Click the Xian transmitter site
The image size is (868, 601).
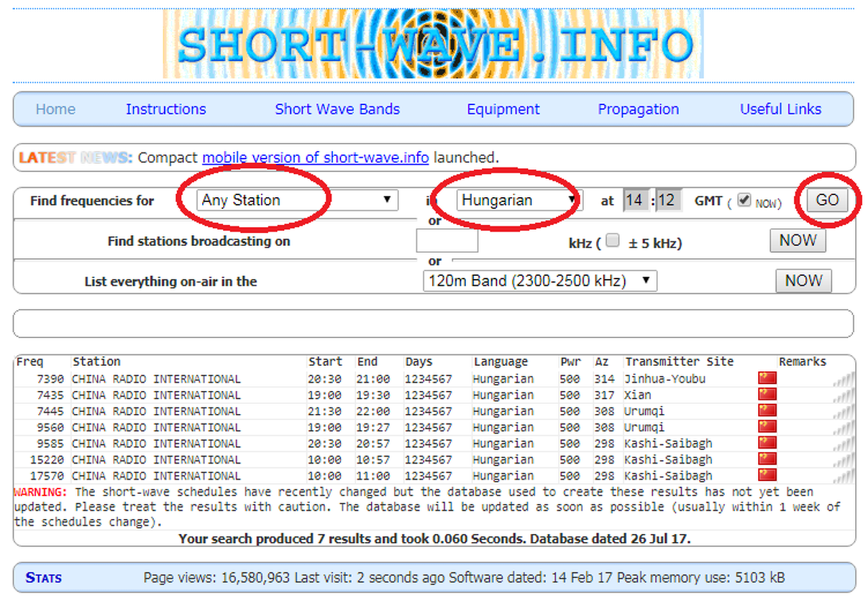point(638,395)
